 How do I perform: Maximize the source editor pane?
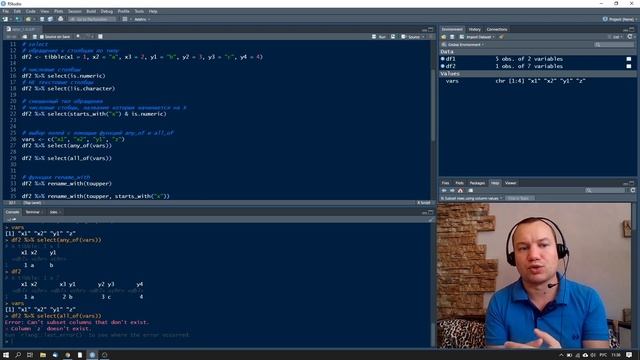click(431, 29)
